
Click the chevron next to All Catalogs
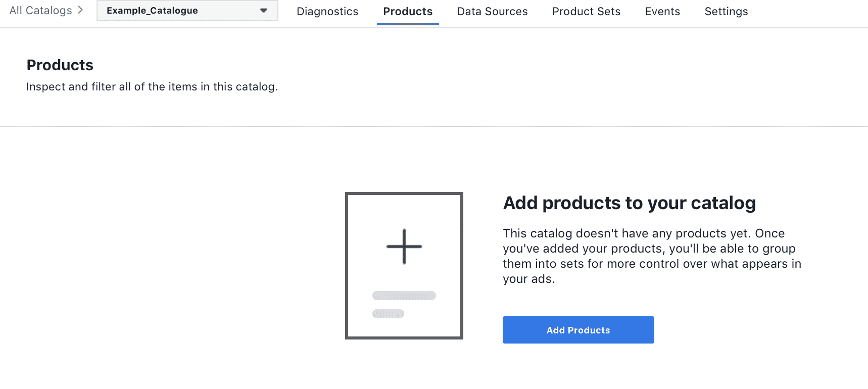80,10
